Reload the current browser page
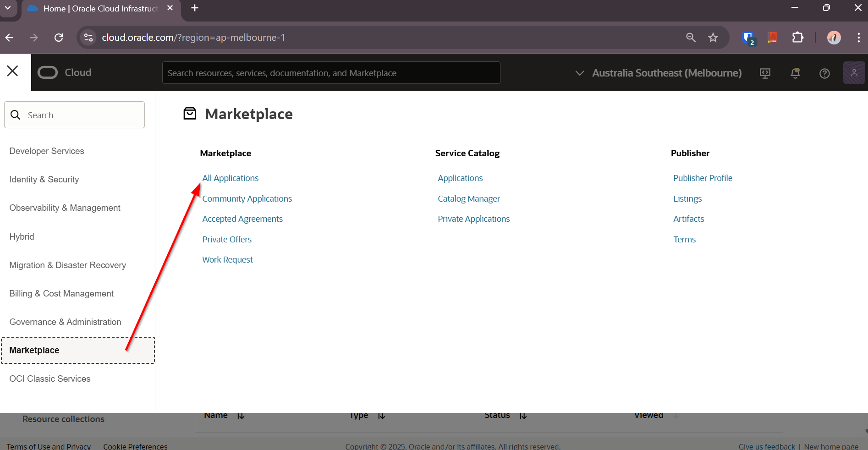The width and height of the screenshot is (868, 450). click(59, 38)
